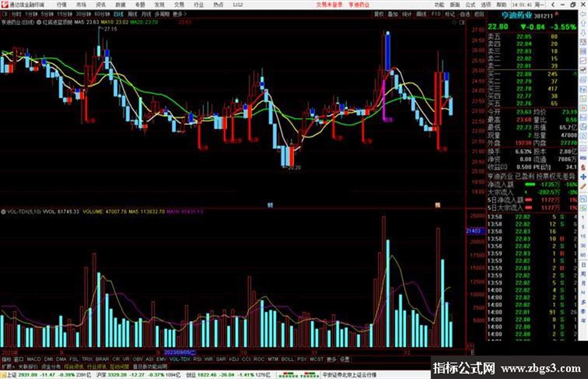This screenshot has height=379, width=588.
Task: Click the 帮助 button in title bar
Action: 502,4
